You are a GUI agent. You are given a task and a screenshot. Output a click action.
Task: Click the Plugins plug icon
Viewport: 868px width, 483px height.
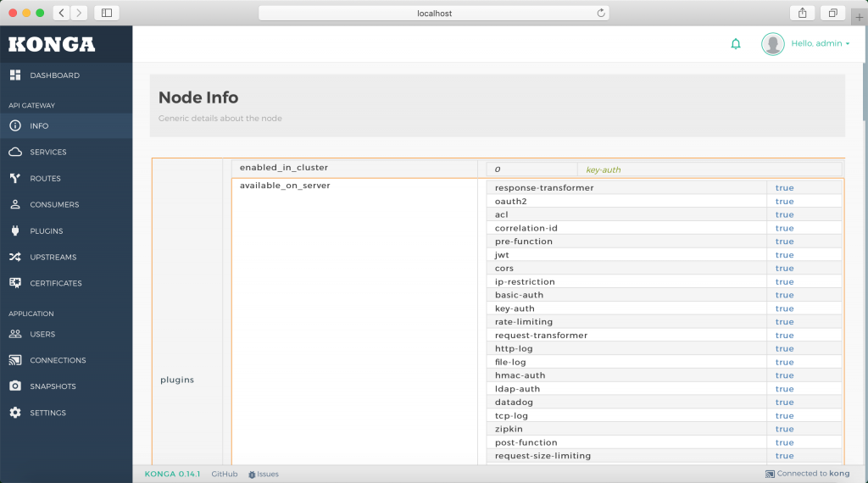click(x=15, y=230)
